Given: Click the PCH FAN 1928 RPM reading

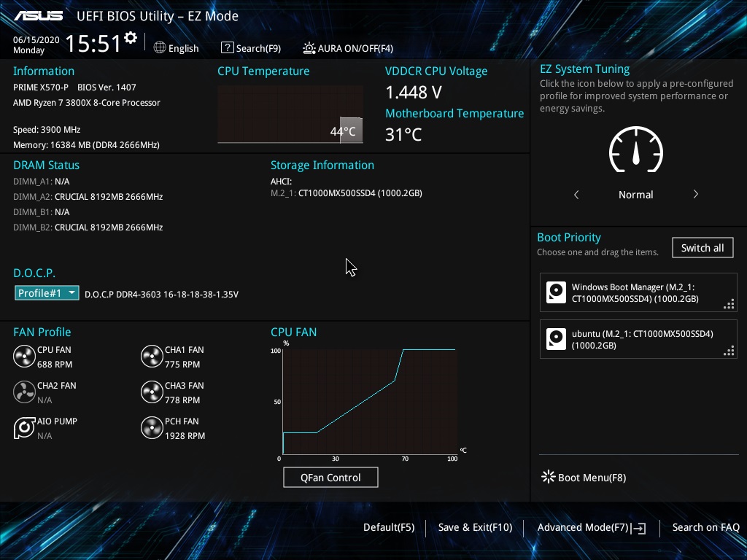Looking at the screenshot, I should coord(185,436).
